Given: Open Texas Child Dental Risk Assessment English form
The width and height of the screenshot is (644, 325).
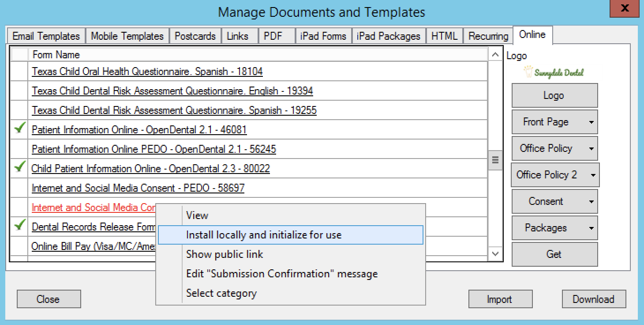Looking at the screenshot, I should (172, 91).
